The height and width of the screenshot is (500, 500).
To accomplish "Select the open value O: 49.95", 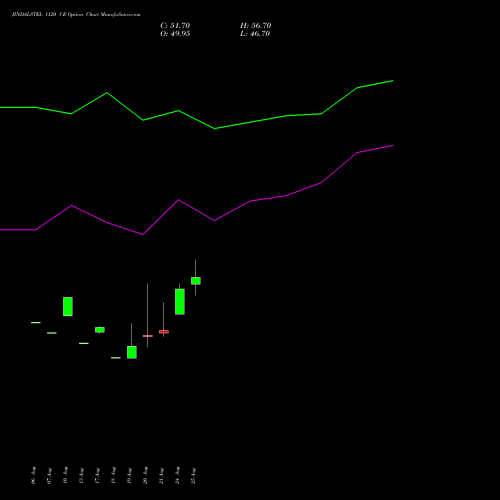I will (175, 34).
